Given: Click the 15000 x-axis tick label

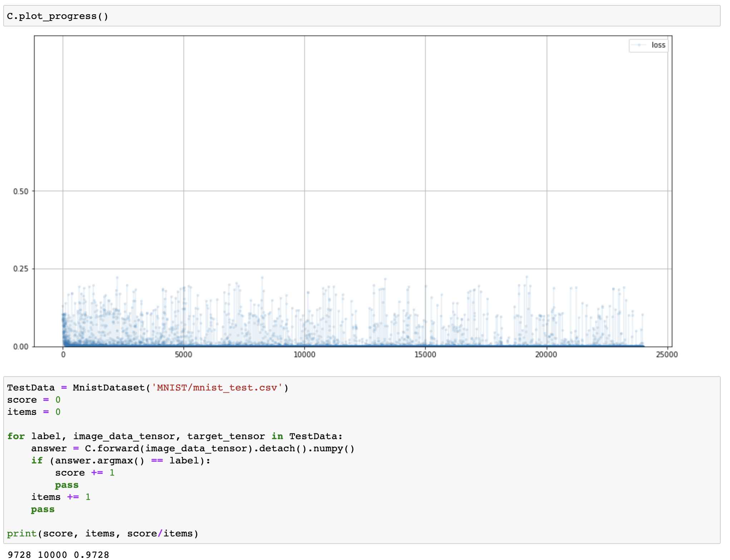Looking at the screenshot, I should (x=425, y=355).
